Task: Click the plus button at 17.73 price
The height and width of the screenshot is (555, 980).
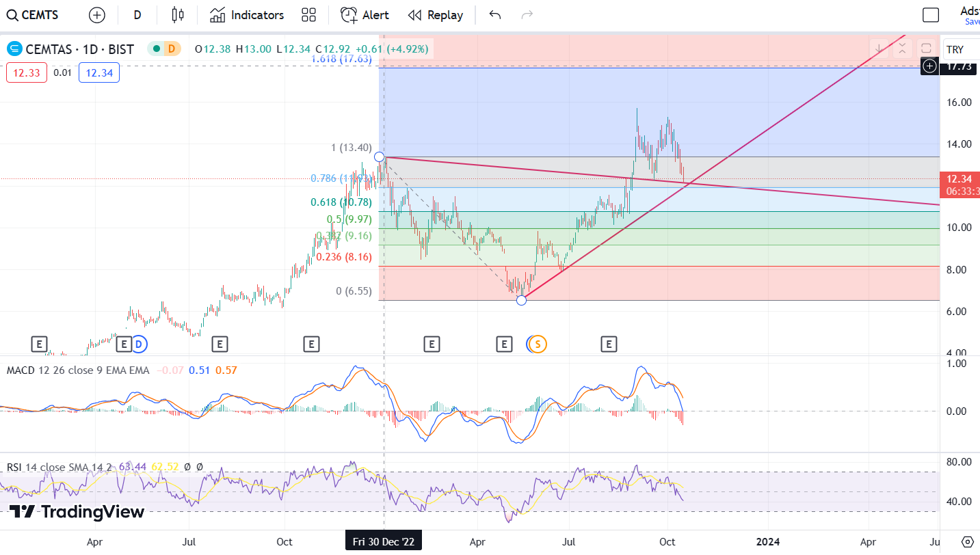Action: point(929,66)
